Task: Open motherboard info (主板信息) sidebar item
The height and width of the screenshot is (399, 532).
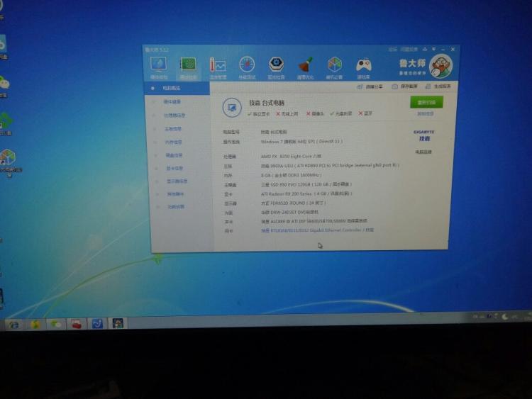Action: (174, 129)
